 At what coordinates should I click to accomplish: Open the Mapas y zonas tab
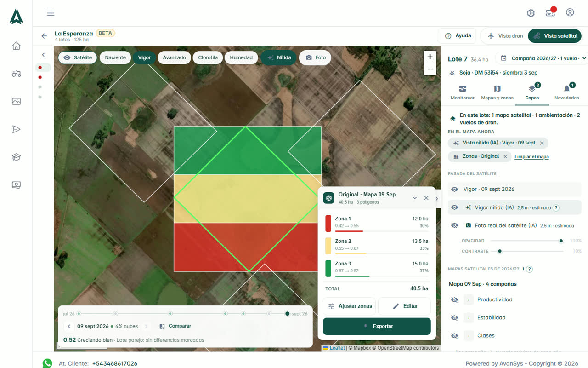coord(497,92)
